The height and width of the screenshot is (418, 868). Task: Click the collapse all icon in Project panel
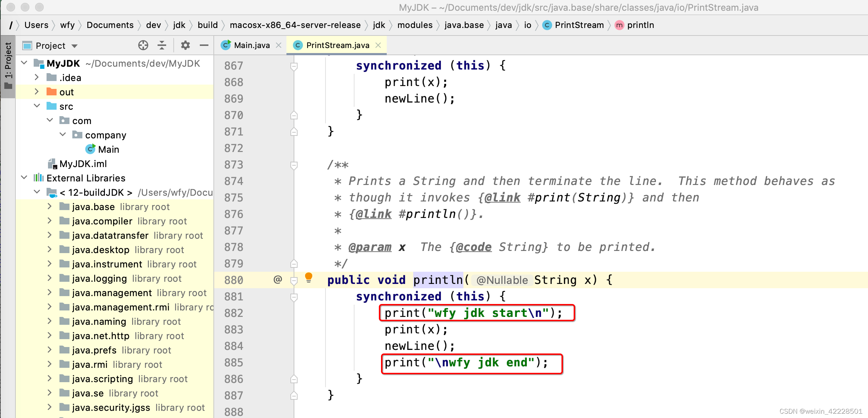162,45
